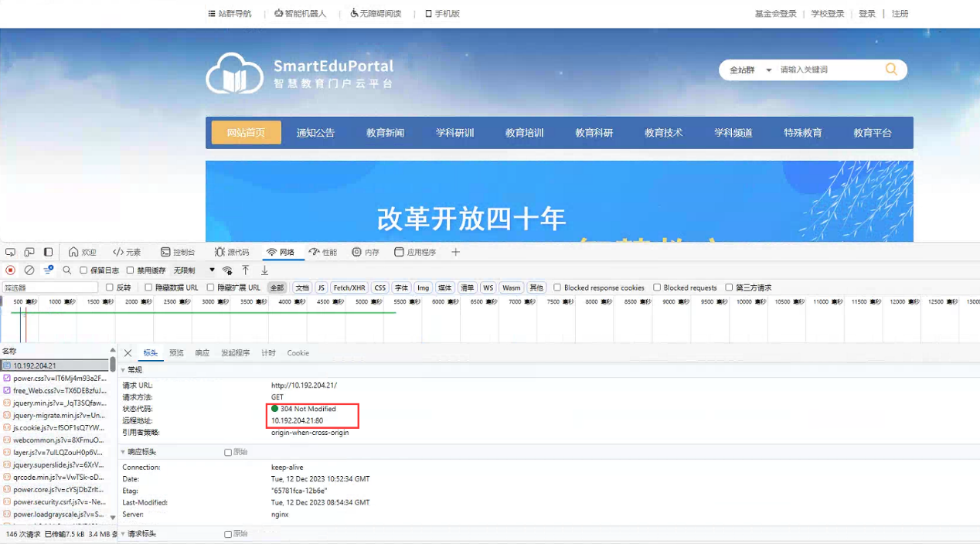Click the 筛选器 filter input field

click(x=50, y=287)
